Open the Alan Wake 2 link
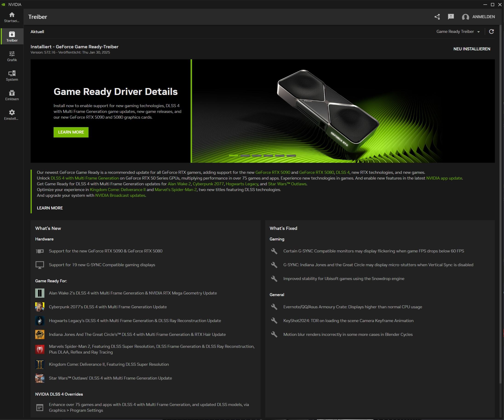 click(x=179, y=184)
